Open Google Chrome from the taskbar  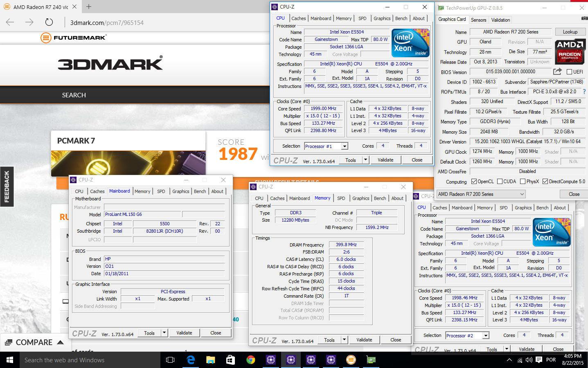click(x=251, y=360)
